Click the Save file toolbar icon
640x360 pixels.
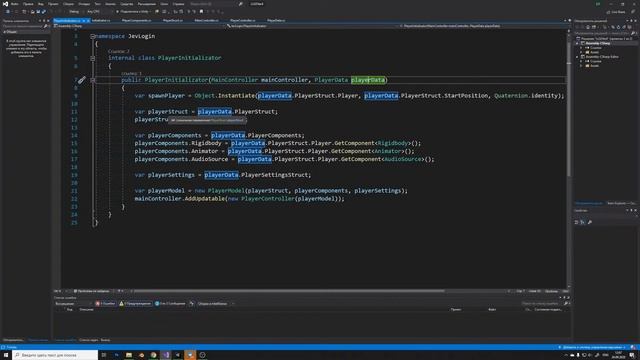coord(38,12)
